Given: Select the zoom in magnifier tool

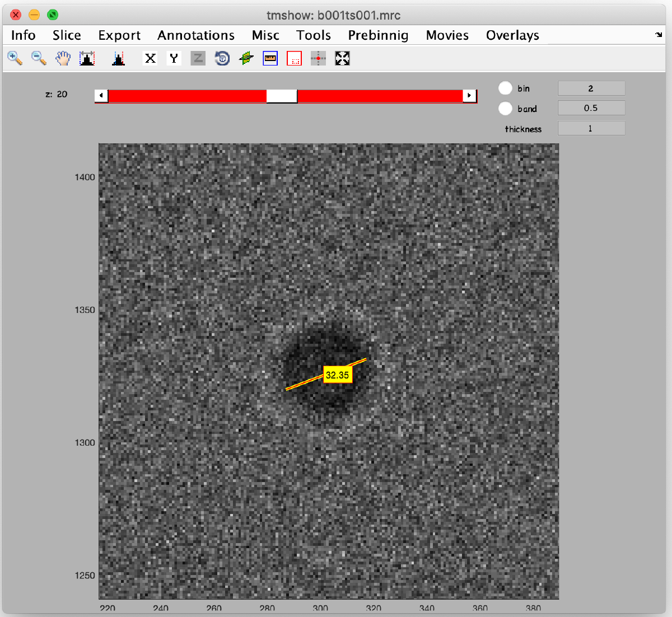Looking at the screenshot, I should [15, 58].
